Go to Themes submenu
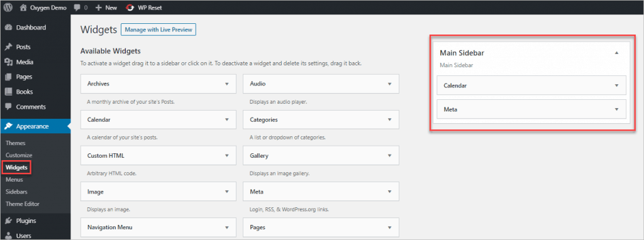The height and width of the screenshot is (240, 644). coord(16,143)
